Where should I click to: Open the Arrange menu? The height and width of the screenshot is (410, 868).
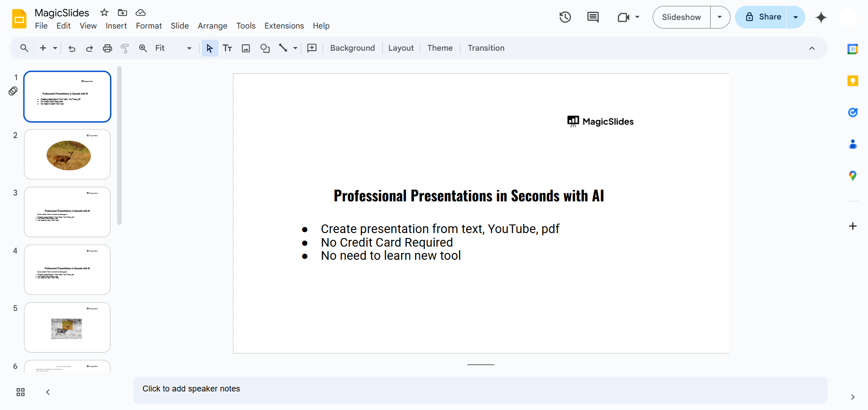[212, 26]
